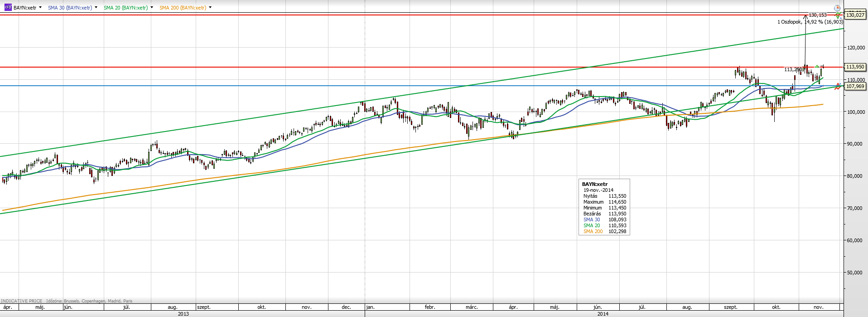Click the small green triangle marker on red line
This screenshot has height=317, width=868.
pos(817,67)
